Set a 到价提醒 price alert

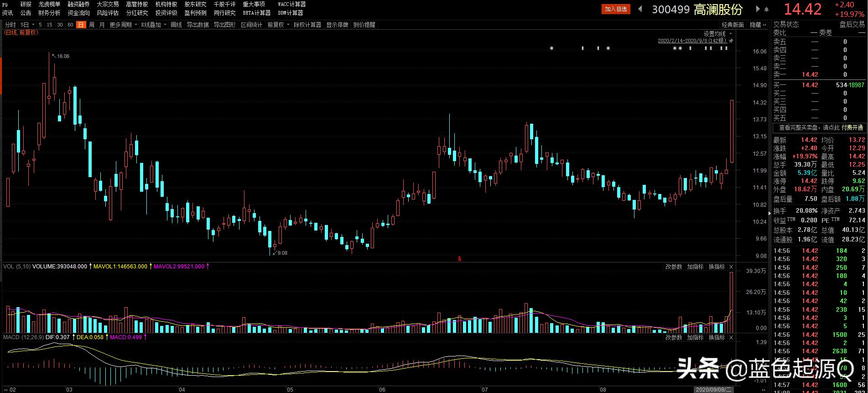364,25
